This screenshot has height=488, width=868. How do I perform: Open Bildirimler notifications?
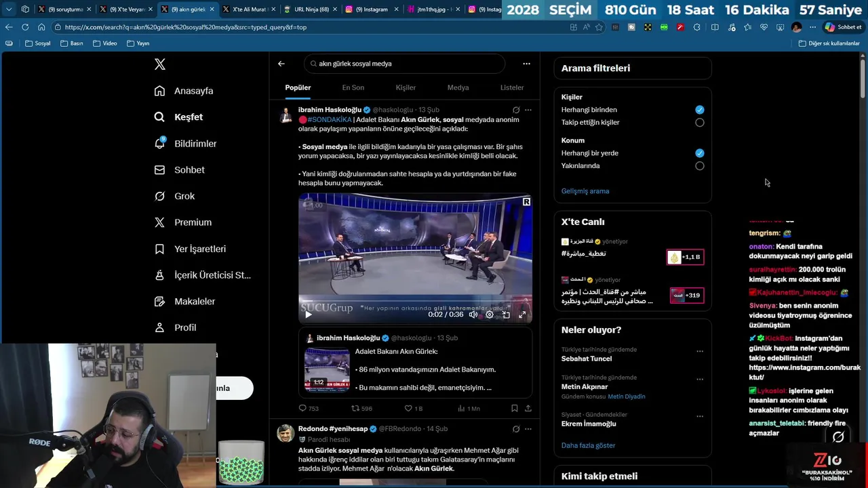[x=186, y=144]
